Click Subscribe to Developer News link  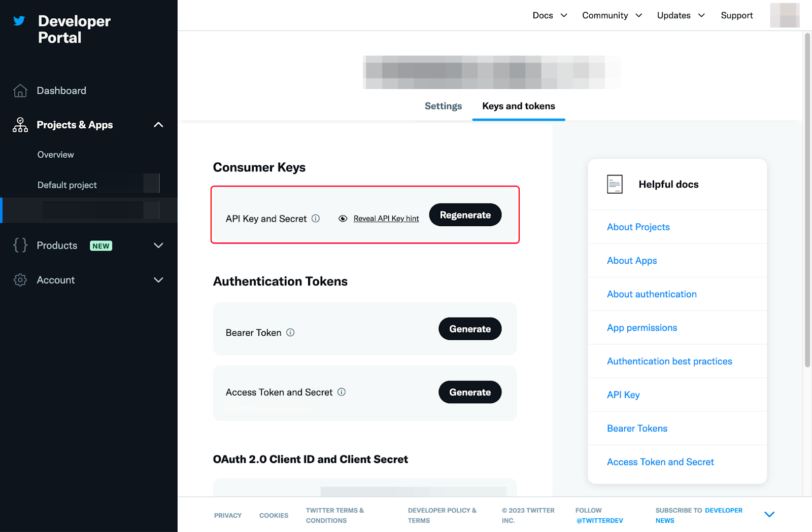(699, 515)
